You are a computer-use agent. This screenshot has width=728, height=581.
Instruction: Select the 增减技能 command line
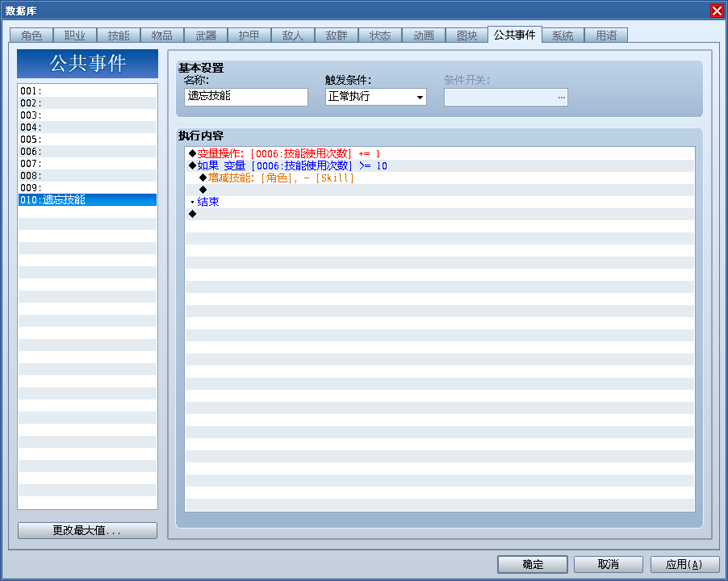click(440, 178)
